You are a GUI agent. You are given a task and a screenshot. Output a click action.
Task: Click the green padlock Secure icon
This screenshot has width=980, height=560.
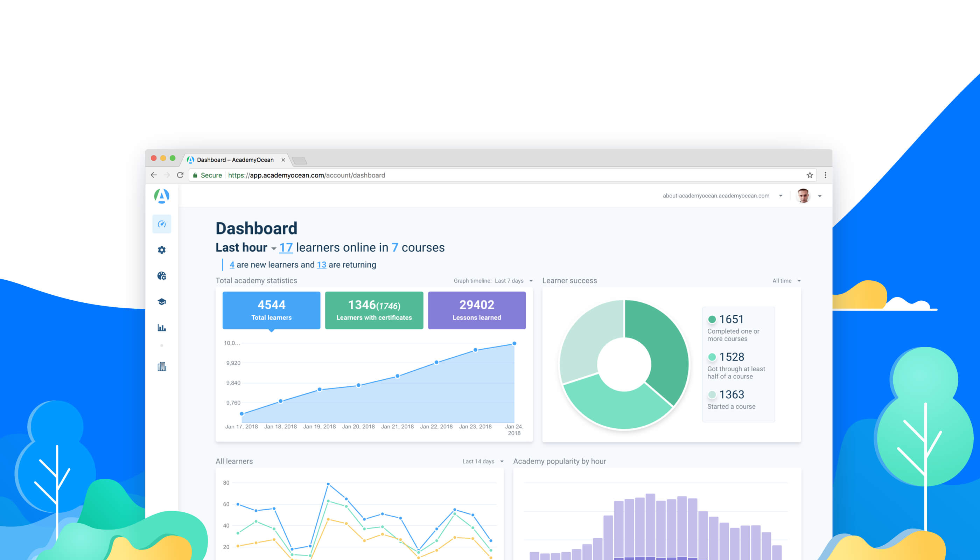pos(195,175)
